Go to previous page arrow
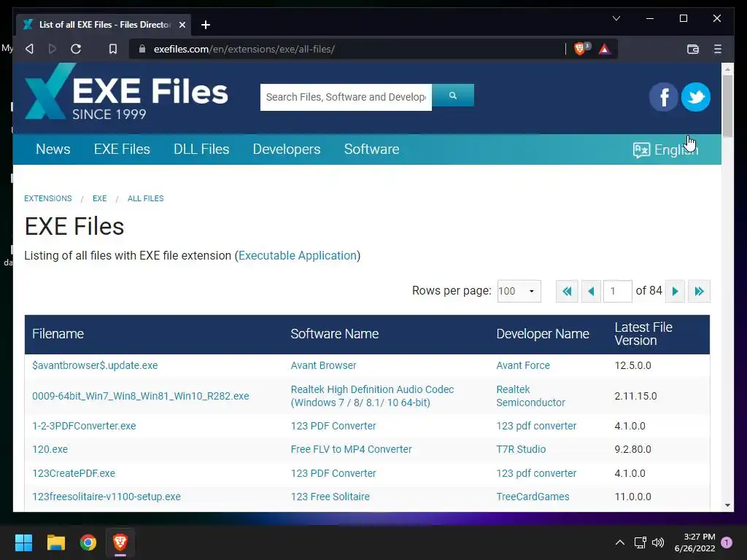The image size is (747, 560). 591,291
